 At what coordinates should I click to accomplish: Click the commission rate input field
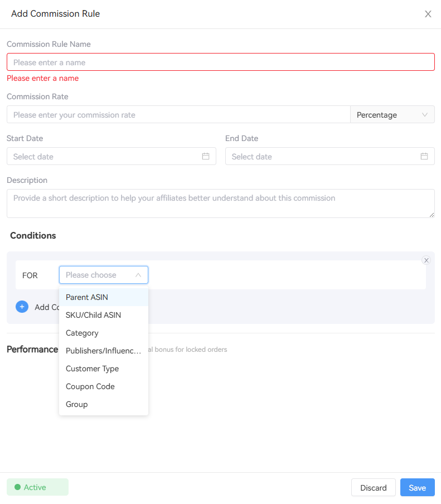[178, 115]
